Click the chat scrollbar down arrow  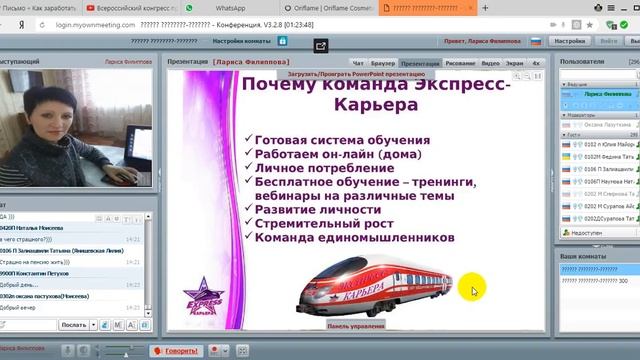click(x=148, y=313)
